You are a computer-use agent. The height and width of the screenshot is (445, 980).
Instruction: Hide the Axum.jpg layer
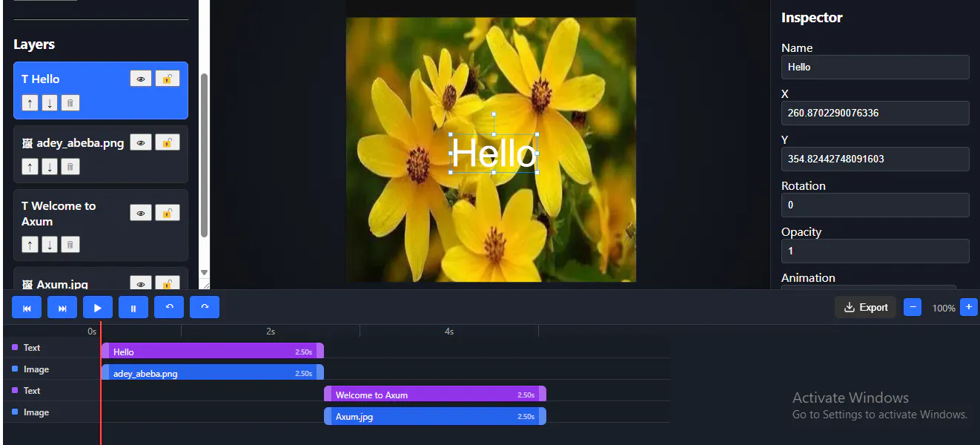point(141,283)
